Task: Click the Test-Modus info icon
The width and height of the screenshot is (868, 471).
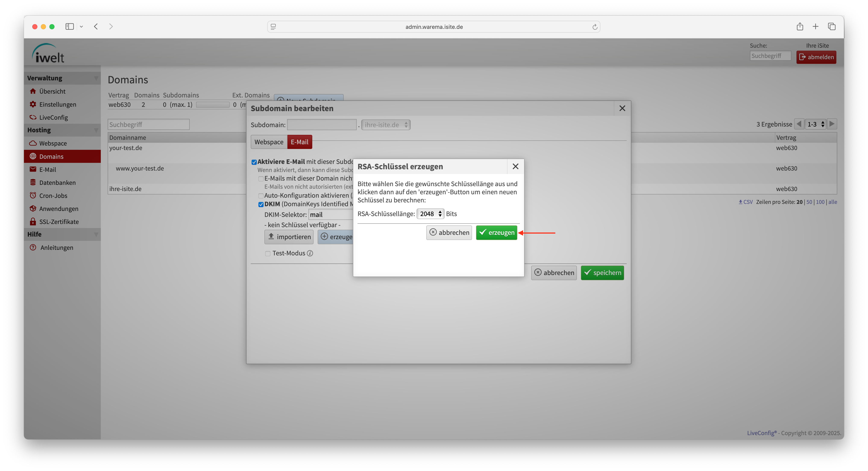Action: coord(310,253)
